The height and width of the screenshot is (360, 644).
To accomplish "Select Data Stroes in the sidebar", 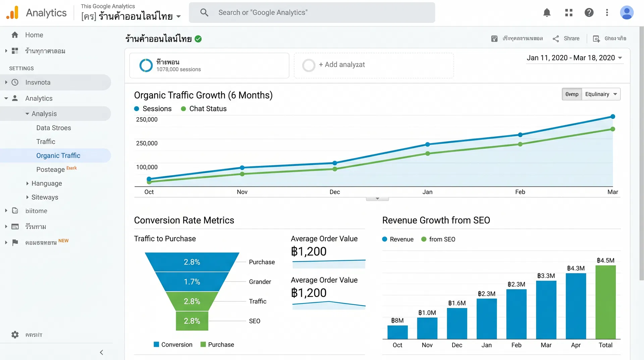I will (x=53, y=128).
